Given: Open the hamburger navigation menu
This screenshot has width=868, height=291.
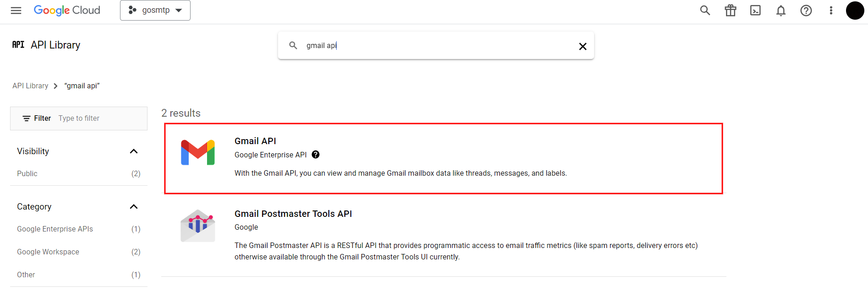Looking at the screenshot, I should pos(16,11).
